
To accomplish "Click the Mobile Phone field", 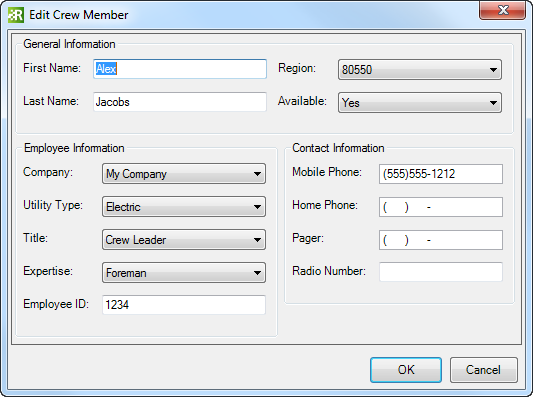I will click(x=441, y=174).
